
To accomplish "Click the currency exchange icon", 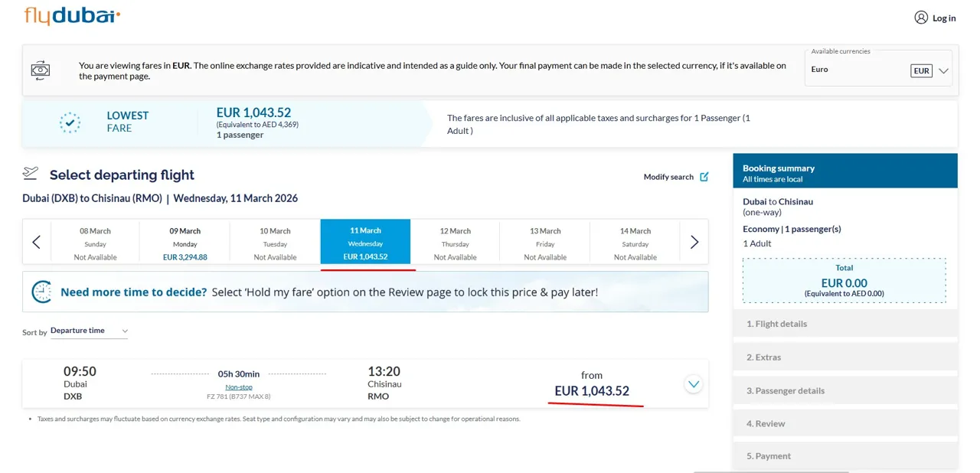I will [41, 70].
